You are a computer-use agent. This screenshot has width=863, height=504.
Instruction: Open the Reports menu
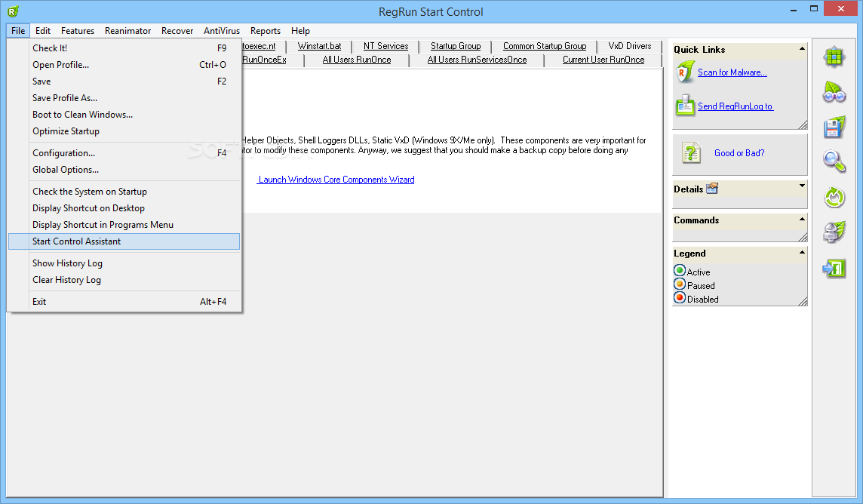[266, 31]
